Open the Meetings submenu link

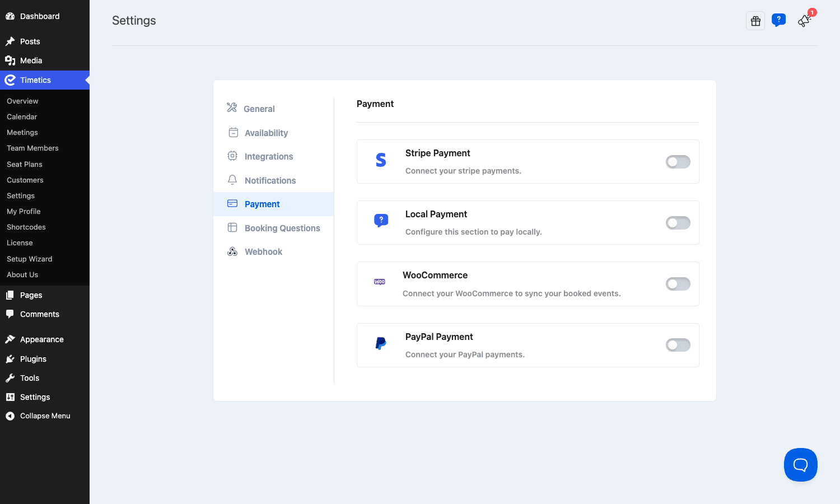(22, 132)
